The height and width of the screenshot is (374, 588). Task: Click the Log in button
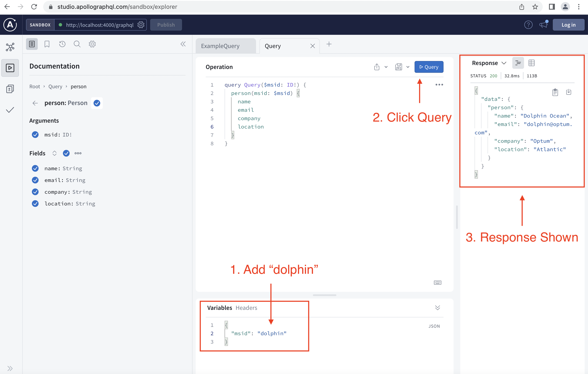[x=568, y=25]
